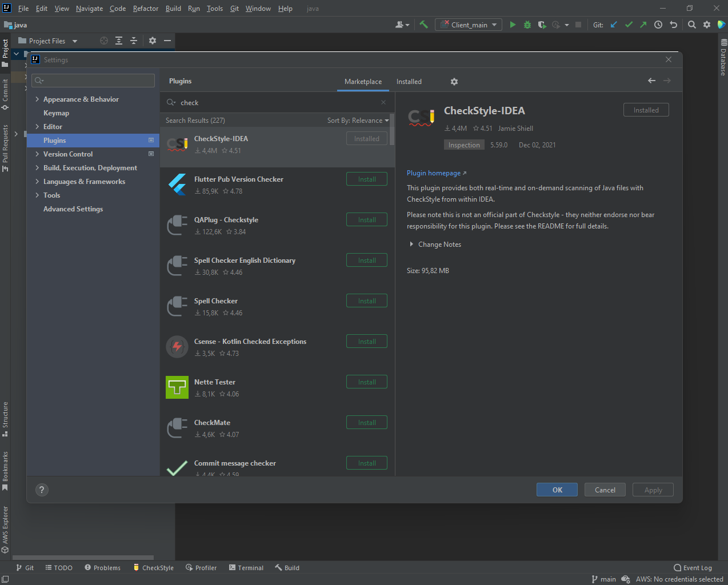728x585 pixels.
Task: Switch to the Installed tab
Action: pyautogui.click(x=409, y=82)
